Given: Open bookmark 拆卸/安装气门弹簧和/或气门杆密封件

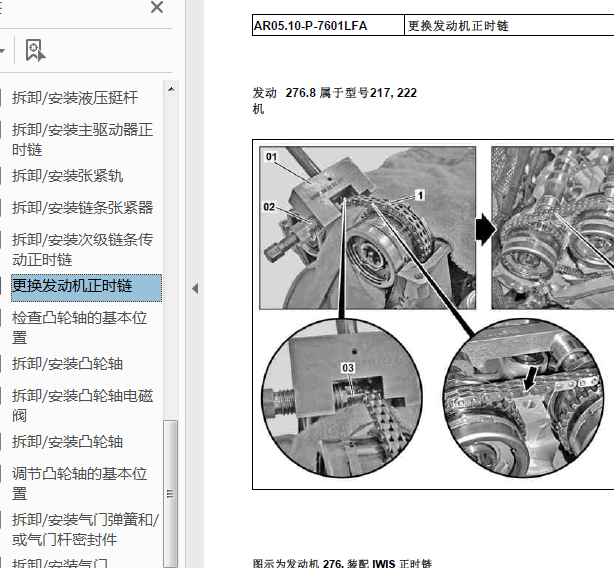Looking at the screenshot, I should pos(85,530).
